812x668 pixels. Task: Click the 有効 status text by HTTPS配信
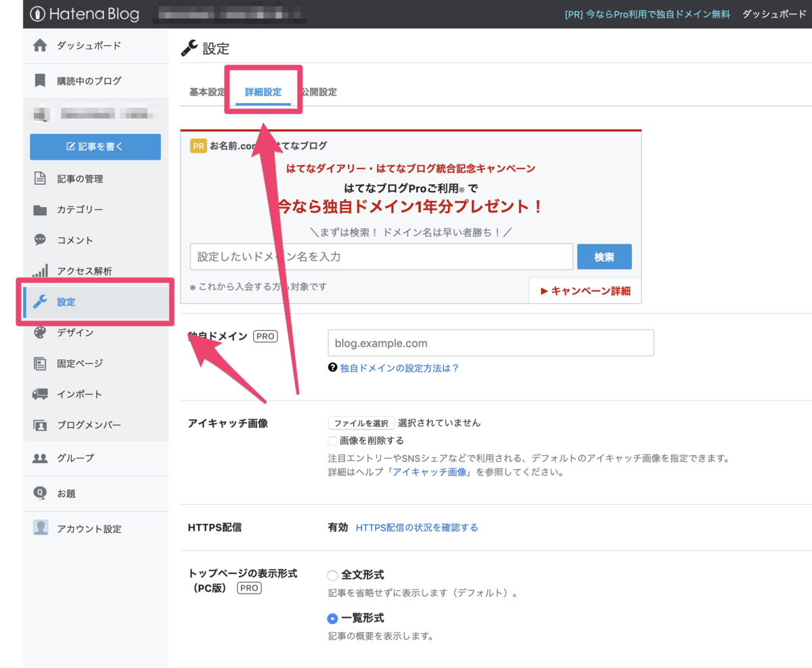[x=338, y=527]
